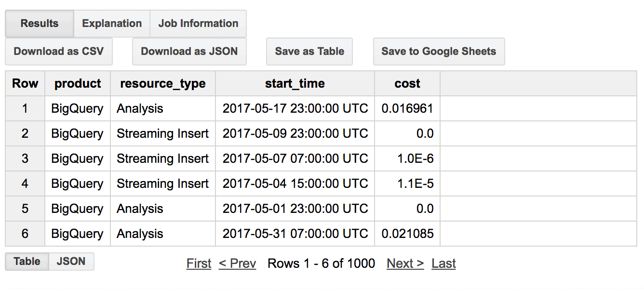Switch to the Explanation tab
The image size is (644, 289).
(x=111, y=23)
